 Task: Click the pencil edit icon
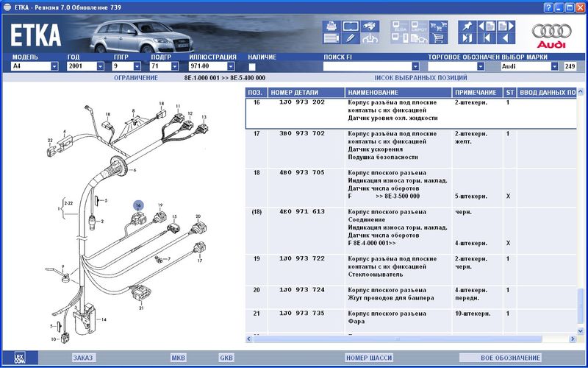351,38
